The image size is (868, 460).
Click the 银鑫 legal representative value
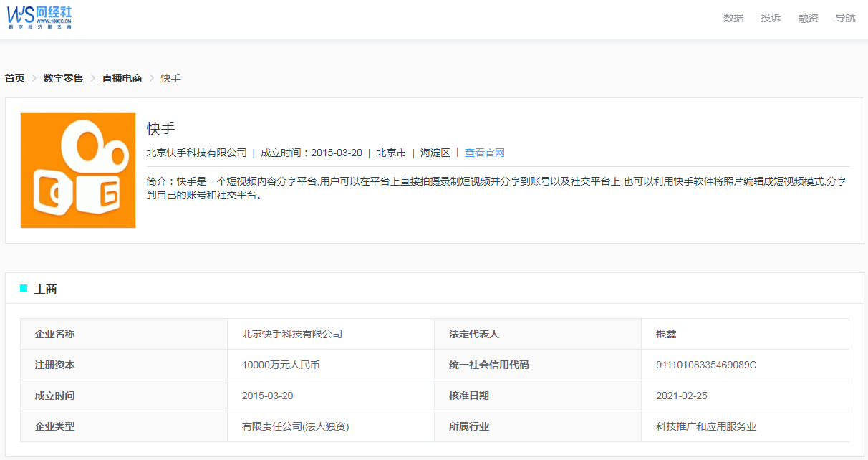[x=666, y=334]
